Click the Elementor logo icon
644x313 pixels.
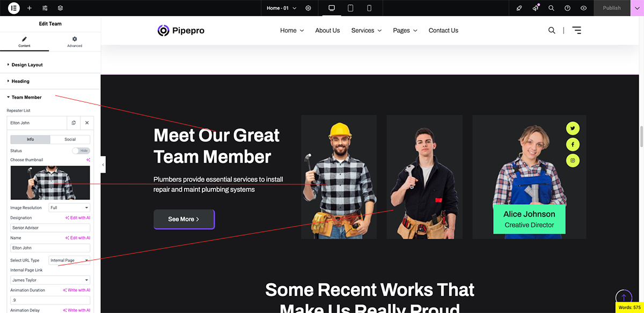[x=14, y=8]
